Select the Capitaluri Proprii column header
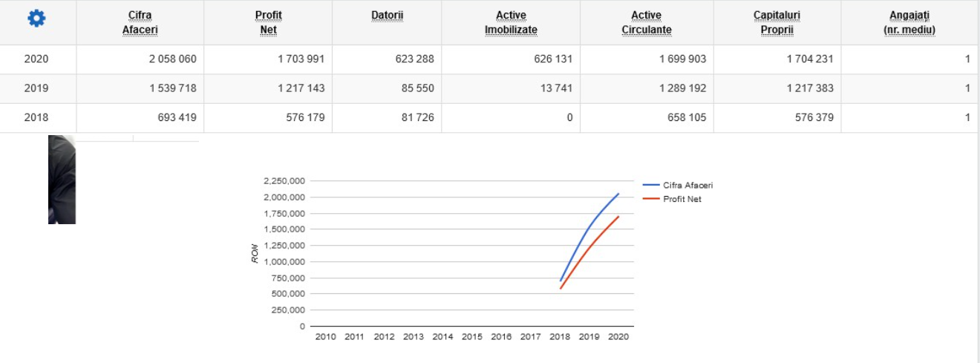Screen dimensions: 980x363 777,22
